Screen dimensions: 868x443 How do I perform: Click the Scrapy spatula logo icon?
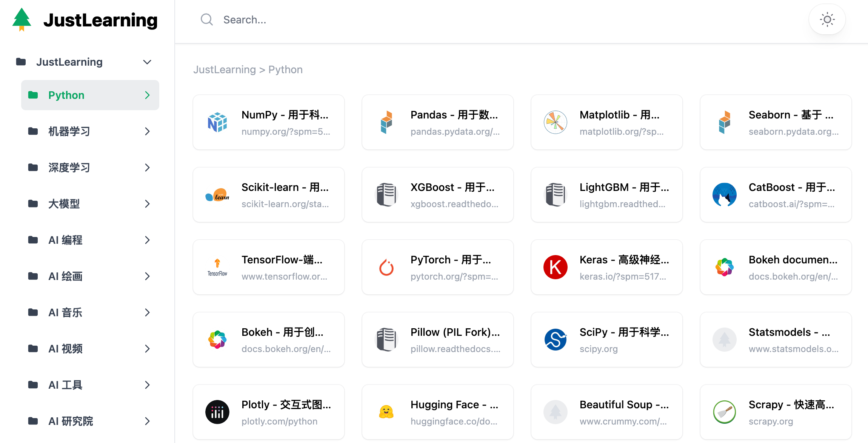pos(724,412)
